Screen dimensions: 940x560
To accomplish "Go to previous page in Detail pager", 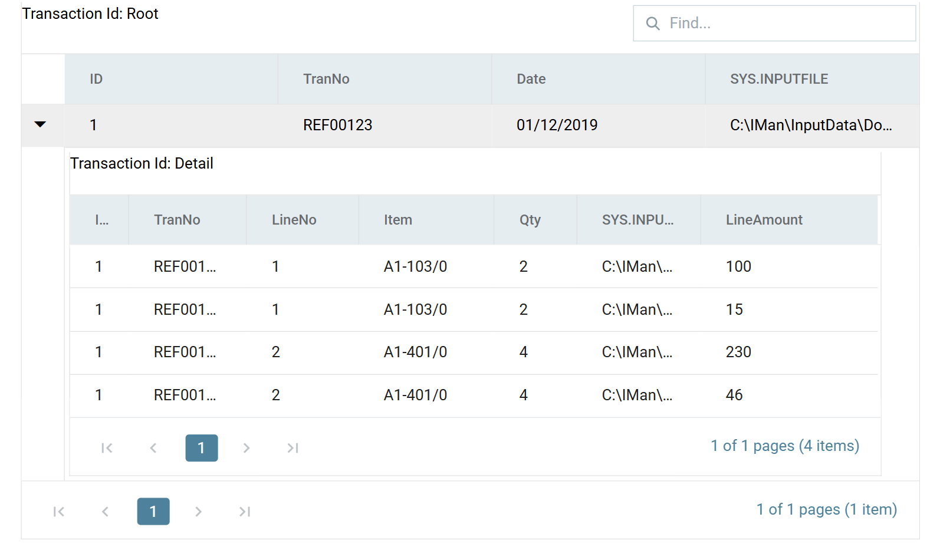I will tap(153, 448).
